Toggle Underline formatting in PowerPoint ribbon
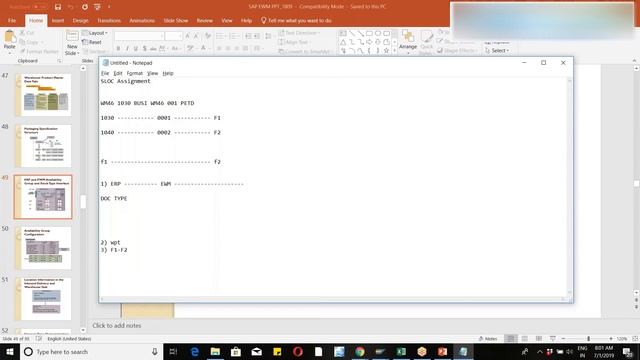640x360 pixels. pyautogui.click(x=136, y=49)
